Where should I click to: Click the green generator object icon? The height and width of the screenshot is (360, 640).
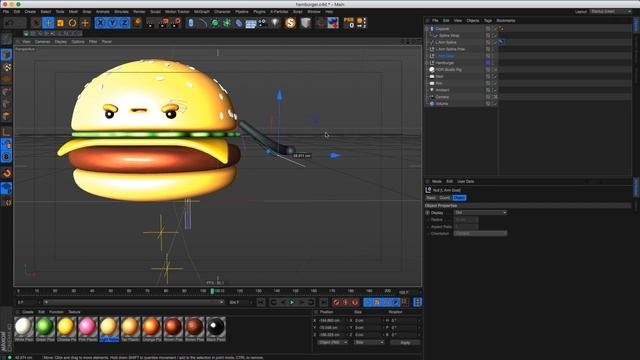(x=215, y=23)
